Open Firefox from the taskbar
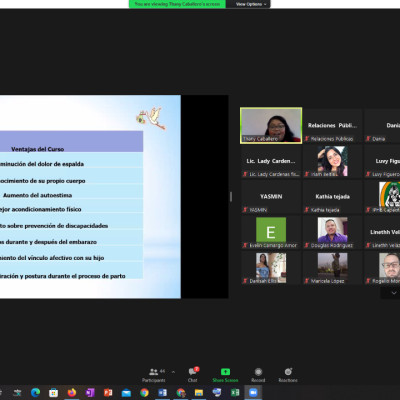This screenshot has width=400, height=400. click(x=71, y=393)
